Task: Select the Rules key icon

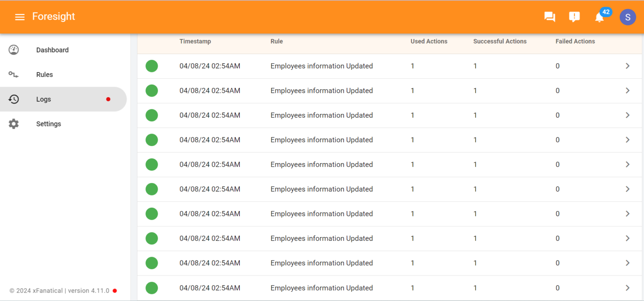Action: pos(13,74)
